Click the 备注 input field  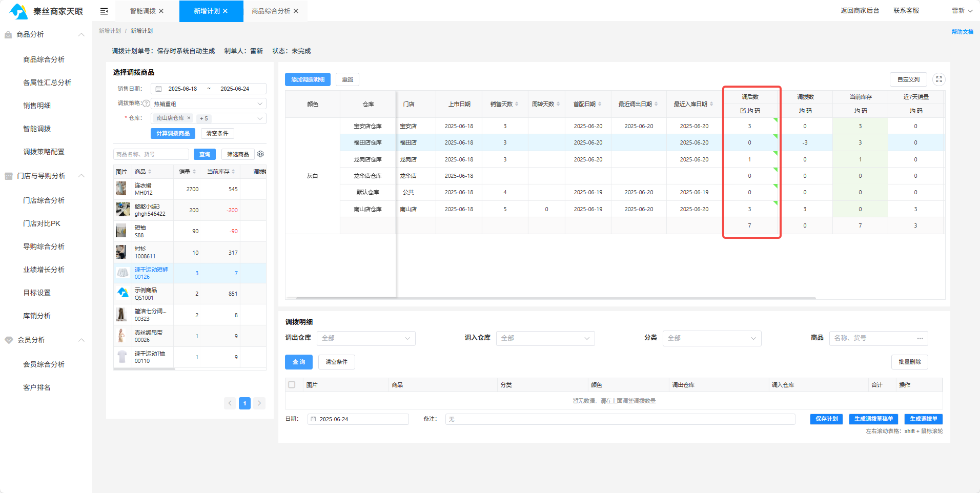(x=620, y=419)
